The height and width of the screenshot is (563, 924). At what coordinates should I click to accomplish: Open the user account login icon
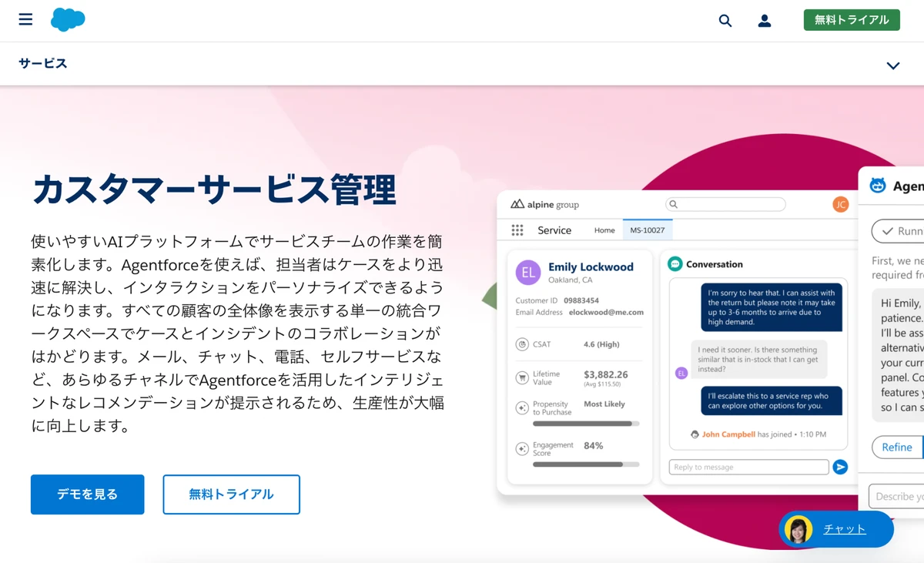pos(765,21)
